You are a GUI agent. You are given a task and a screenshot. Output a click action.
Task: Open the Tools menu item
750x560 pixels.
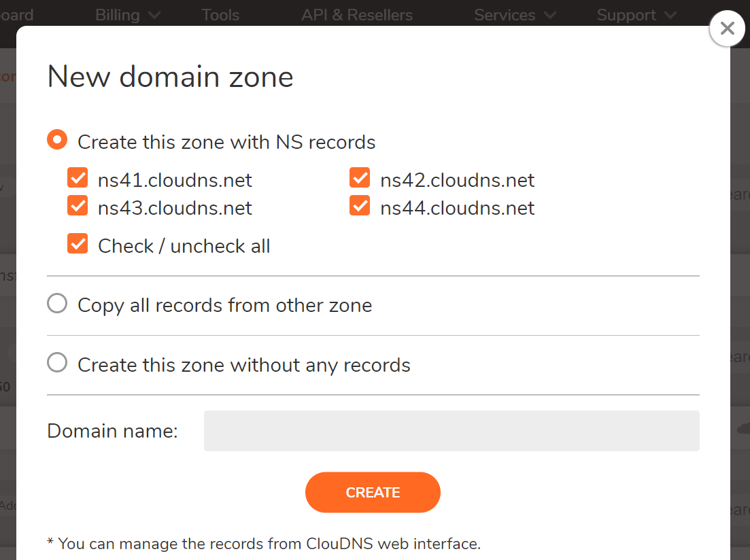pos(220,15)
